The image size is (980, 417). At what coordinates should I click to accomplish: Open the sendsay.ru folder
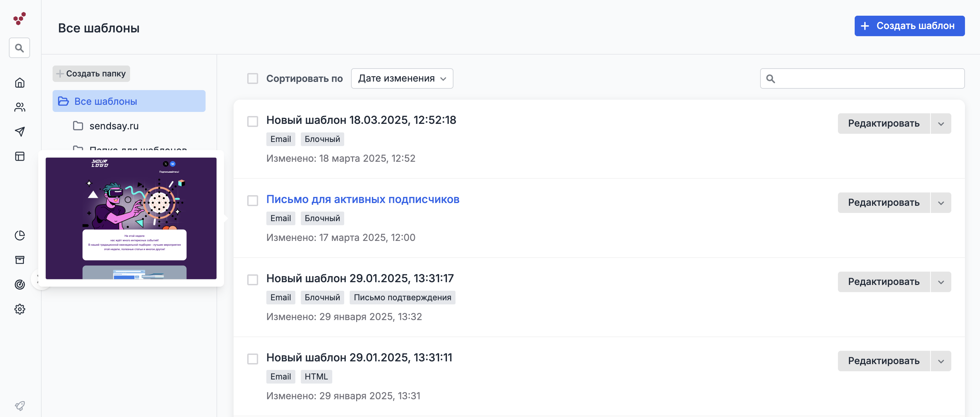(114, 126)
